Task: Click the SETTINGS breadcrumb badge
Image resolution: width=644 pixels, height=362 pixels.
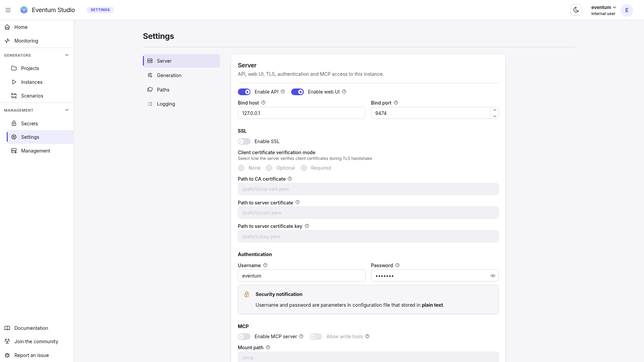Action: coord(100,10)
